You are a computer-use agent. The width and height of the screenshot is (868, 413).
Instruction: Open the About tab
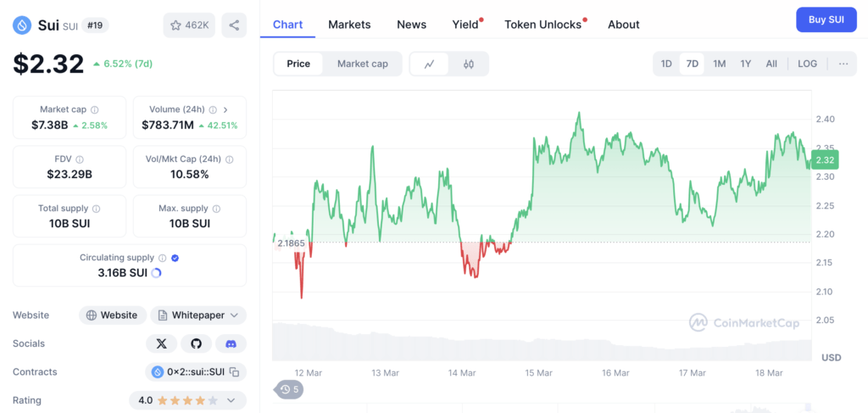623,25
